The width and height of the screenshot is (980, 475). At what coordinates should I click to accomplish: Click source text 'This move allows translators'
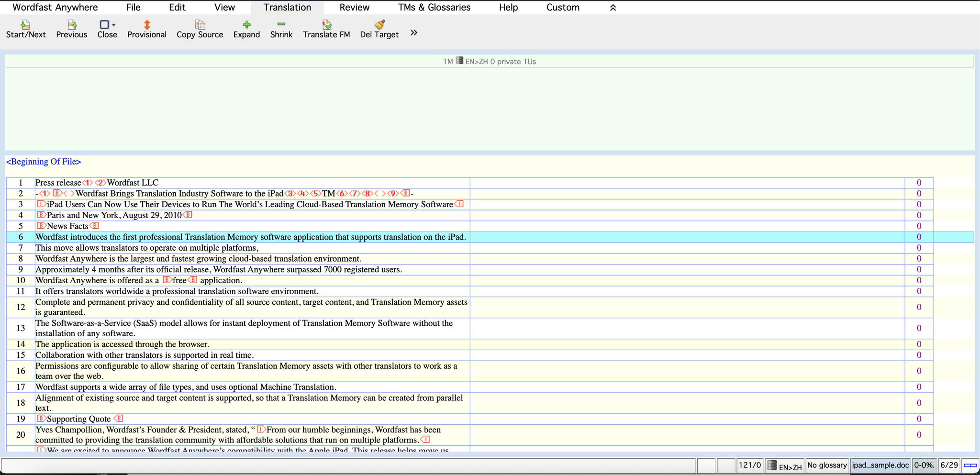coord(146,248)
